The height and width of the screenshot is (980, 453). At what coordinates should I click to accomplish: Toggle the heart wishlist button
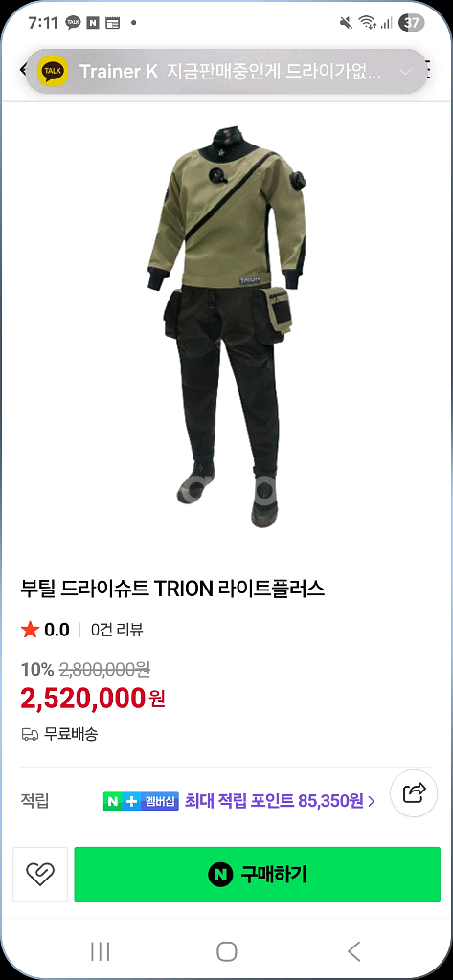click(40, 875)
